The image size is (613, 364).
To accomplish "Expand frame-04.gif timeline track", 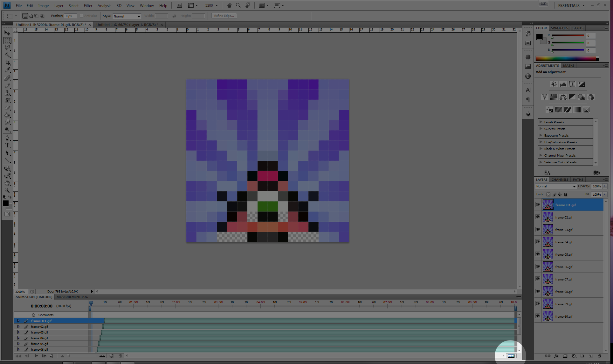I will pyautogui.click(x=18, y=338).
